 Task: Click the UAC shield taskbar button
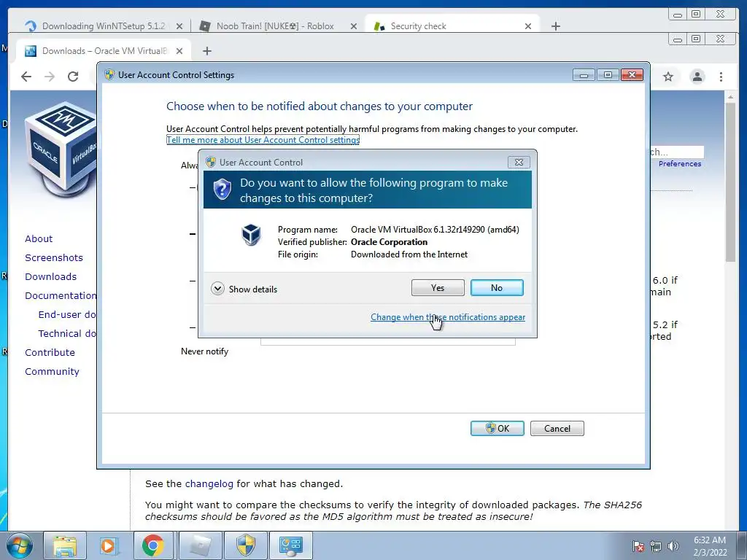pos(246,545)
